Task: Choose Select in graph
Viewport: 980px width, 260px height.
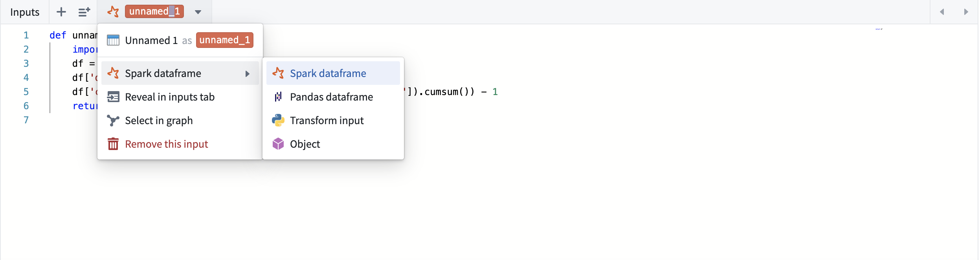Action: point(180,120)
